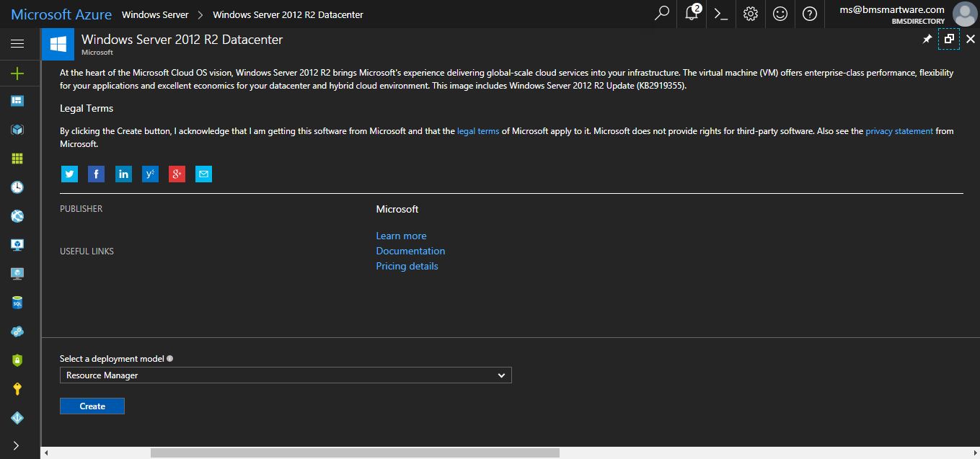Launch Cloud Shell from the top bar

[721, 14]
